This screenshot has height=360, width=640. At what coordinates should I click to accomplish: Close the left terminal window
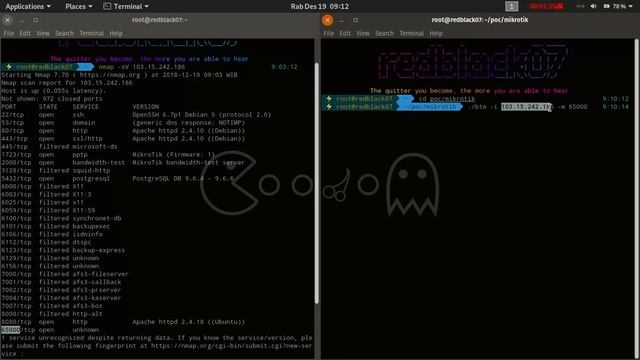pos(7,20)
